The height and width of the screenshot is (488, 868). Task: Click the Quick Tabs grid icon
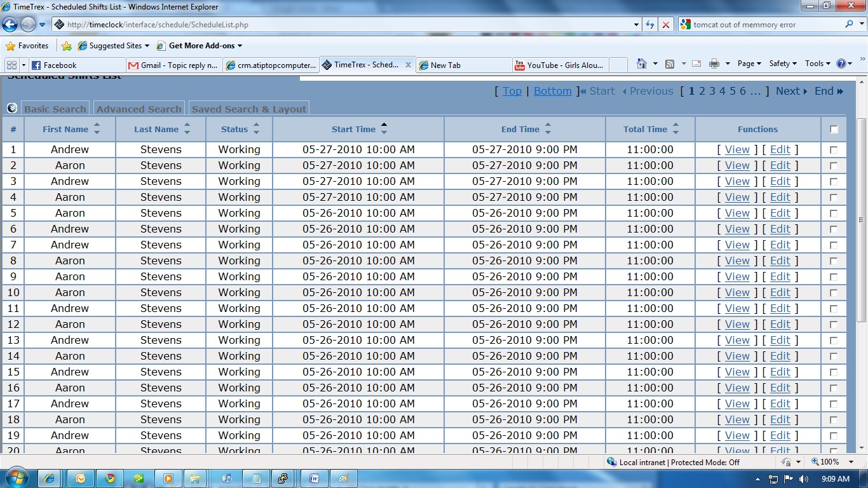[11, 65]
